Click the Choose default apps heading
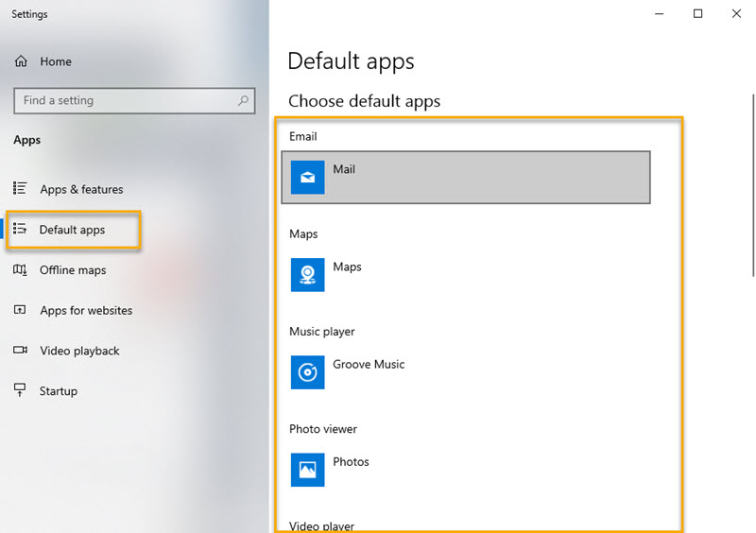Viewport: 756px width, 533px height. click(364, 101)
